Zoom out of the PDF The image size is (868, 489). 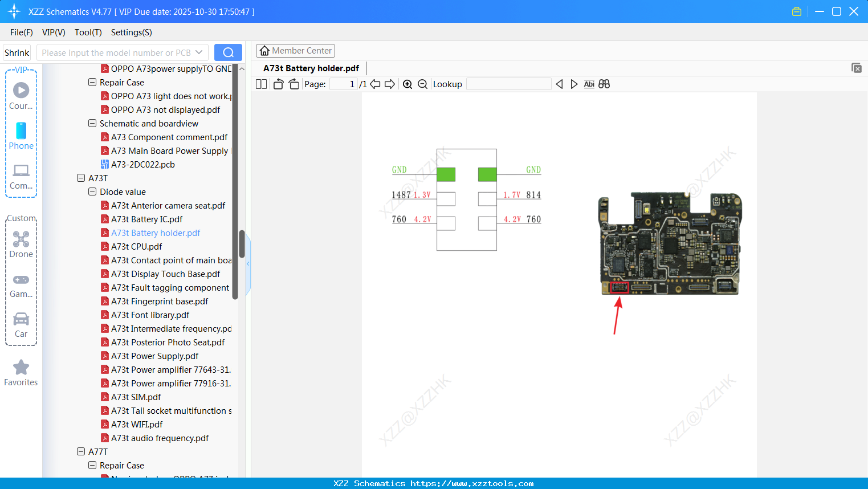(422, 84)
